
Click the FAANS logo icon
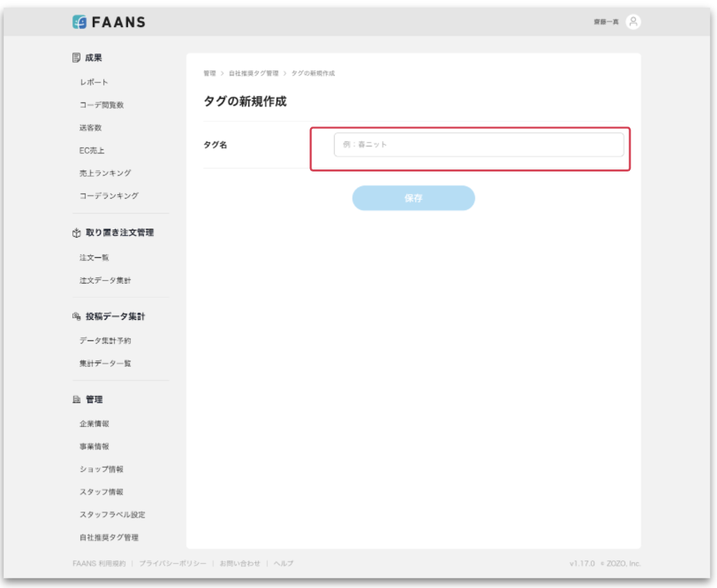(79, 22)
